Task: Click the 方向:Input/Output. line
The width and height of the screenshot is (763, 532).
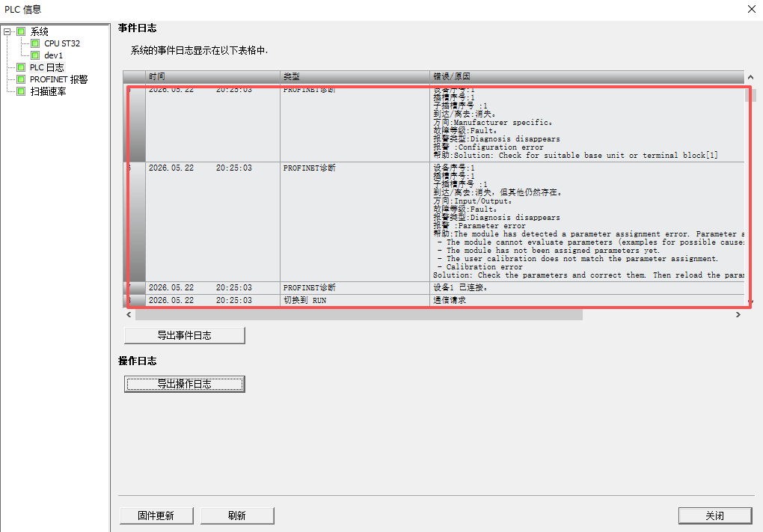Action: tap(473, 201)
